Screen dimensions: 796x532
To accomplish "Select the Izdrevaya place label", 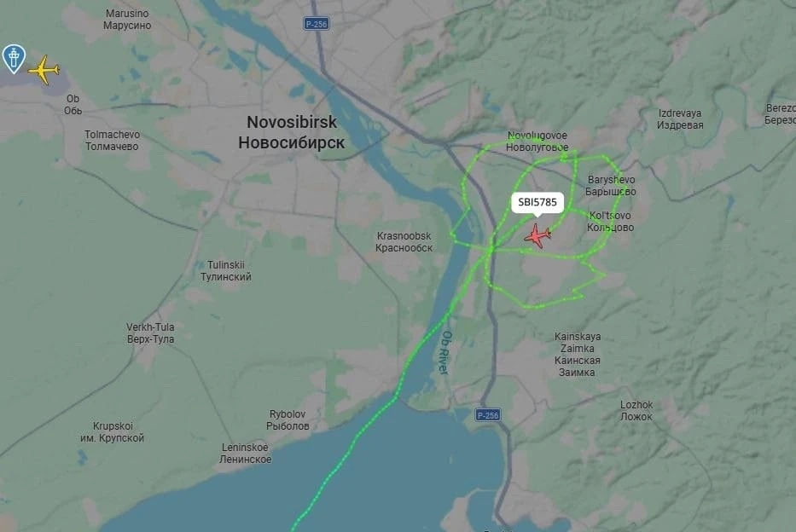I will click(x=680, y=119).
